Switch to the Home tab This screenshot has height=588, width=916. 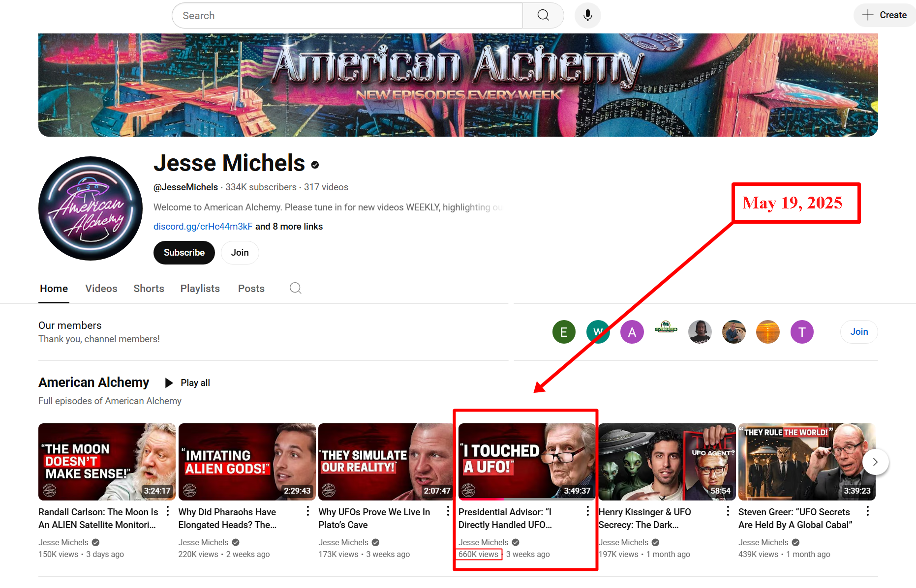54,289
